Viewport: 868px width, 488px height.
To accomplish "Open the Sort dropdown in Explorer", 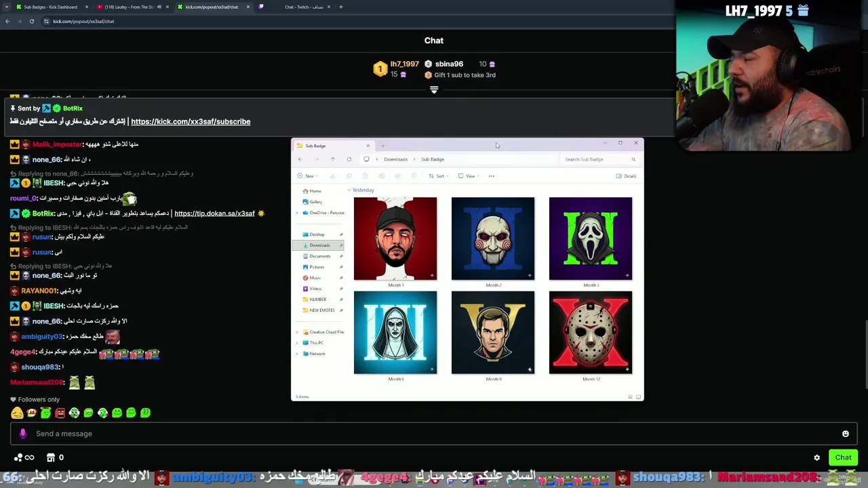I will [x=439, y=176].
